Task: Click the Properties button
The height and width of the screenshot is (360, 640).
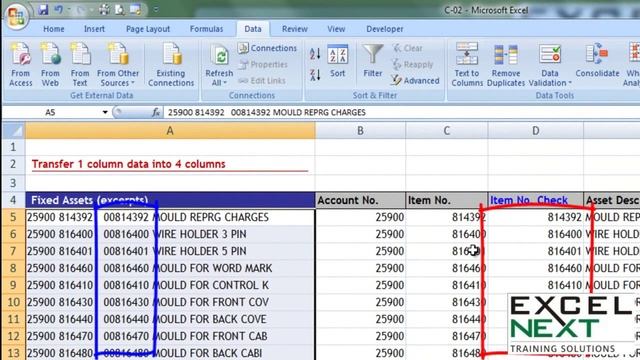Action: (263, 64)
